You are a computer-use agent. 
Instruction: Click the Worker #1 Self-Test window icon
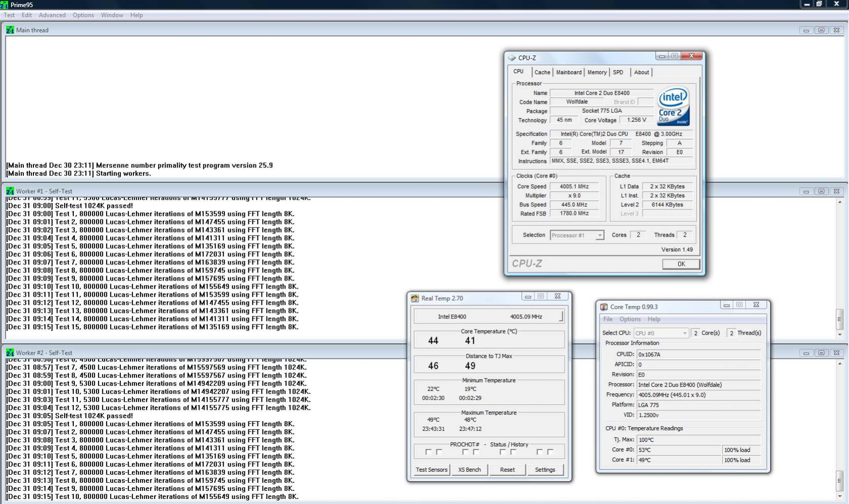tap(10, 191)
